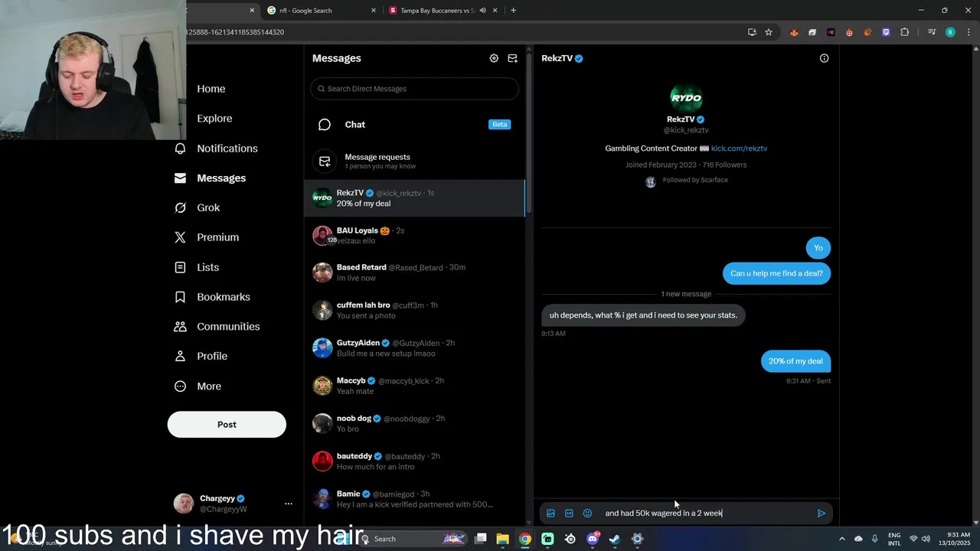This screenshot has height=551, width=980.
Task: Click the GIF icon in the message composer
Action: click(x=569, y=514)
